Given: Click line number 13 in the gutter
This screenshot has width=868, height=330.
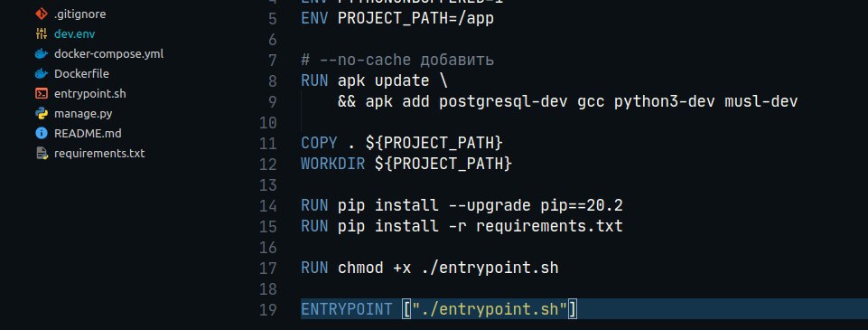Looking at the screenshot, I should 268,185.
